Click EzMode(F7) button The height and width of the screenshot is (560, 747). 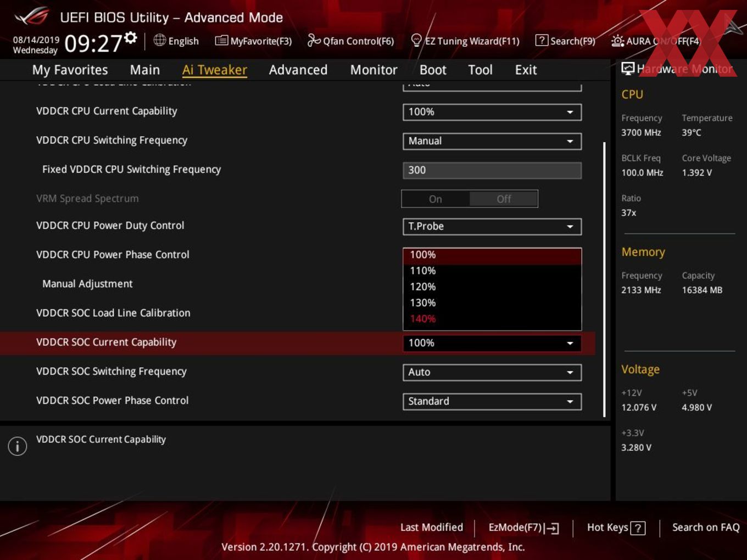[x=523, y=528]
